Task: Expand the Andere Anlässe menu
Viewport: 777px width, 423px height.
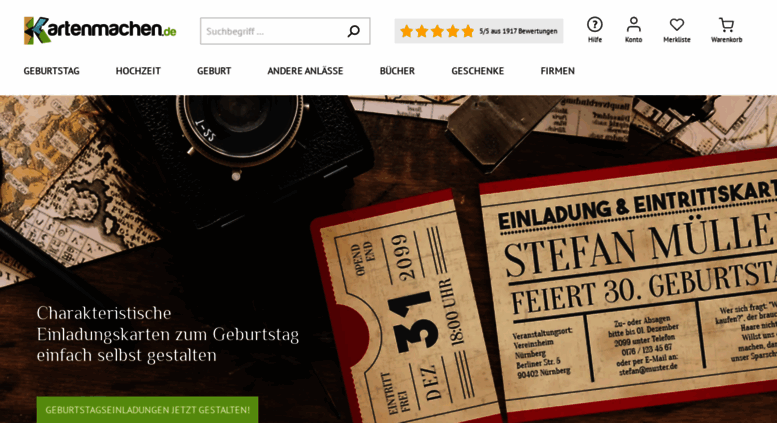Action: pos(305,71)
